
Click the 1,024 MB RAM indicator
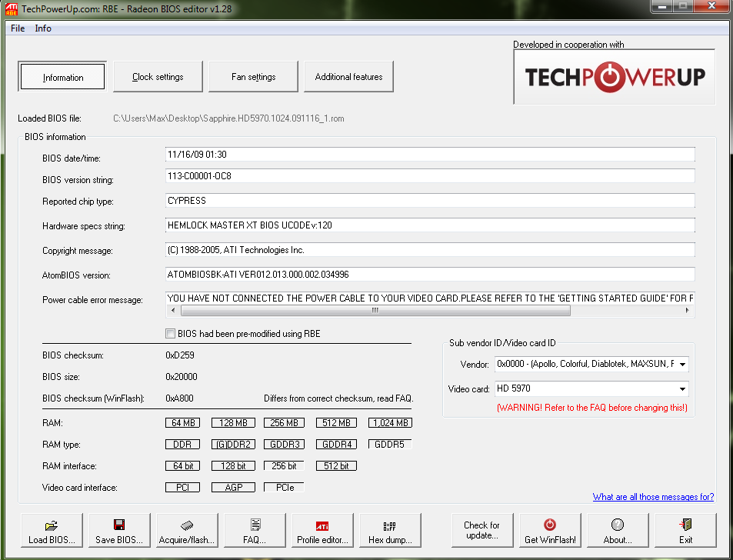(390, 422)
